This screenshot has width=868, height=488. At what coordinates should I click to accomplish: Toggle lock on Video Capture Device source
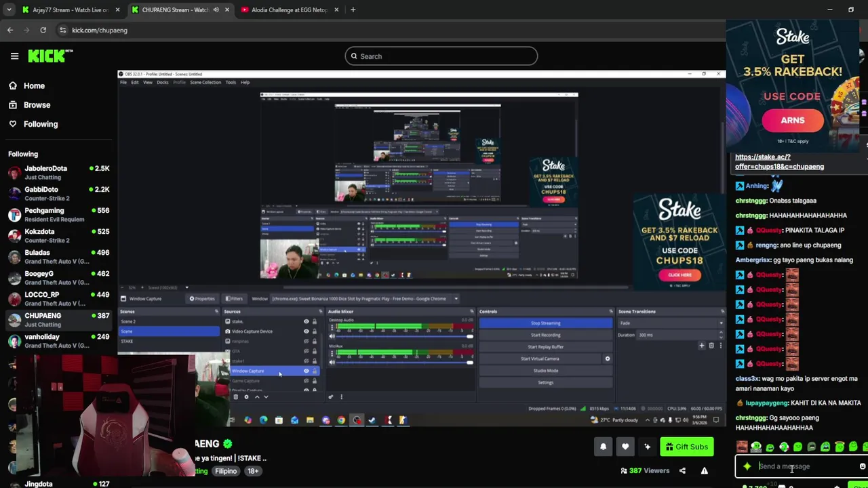coord(314,331)
